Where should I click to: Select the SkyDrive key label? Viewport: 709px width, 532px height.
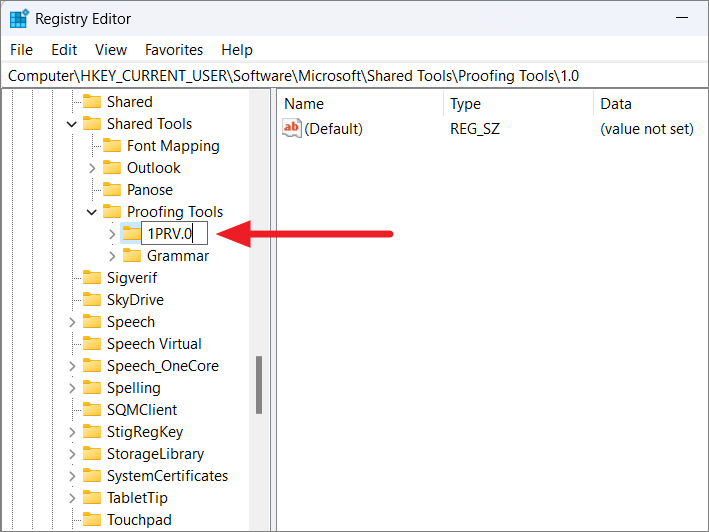point(135,300)
